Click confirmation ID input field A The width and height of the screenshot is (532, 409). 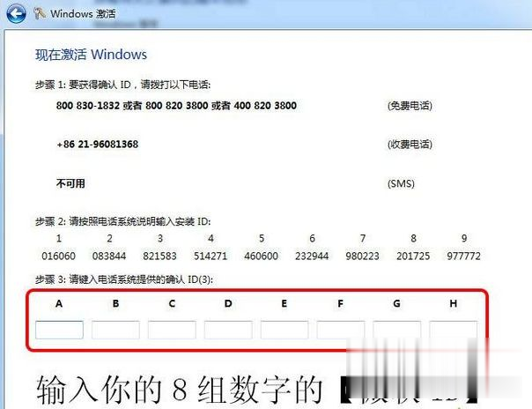coord(59,330)
